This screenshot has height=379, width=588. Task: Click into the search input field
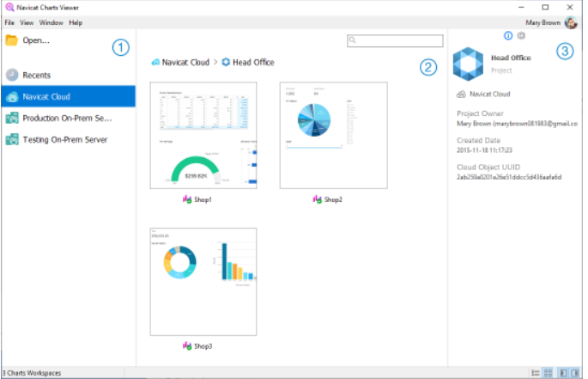(x=395, y=40)
